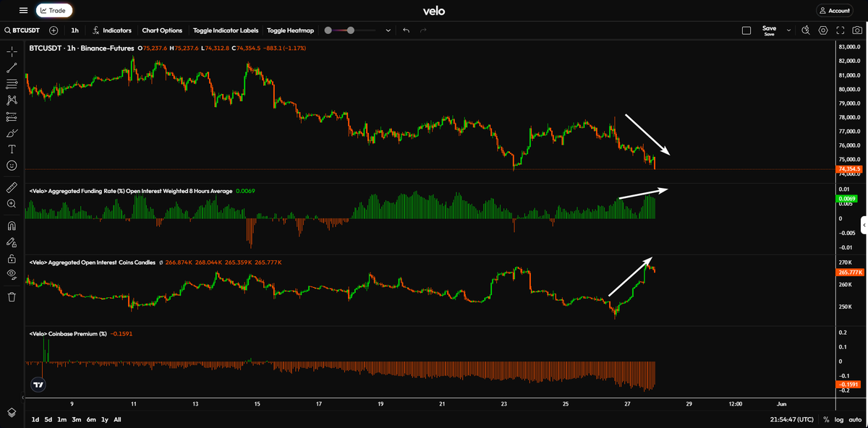Adjust the heatmap range slider right handle
The image size is (868, 428).
pyautogui.click(x=351, y=30)
